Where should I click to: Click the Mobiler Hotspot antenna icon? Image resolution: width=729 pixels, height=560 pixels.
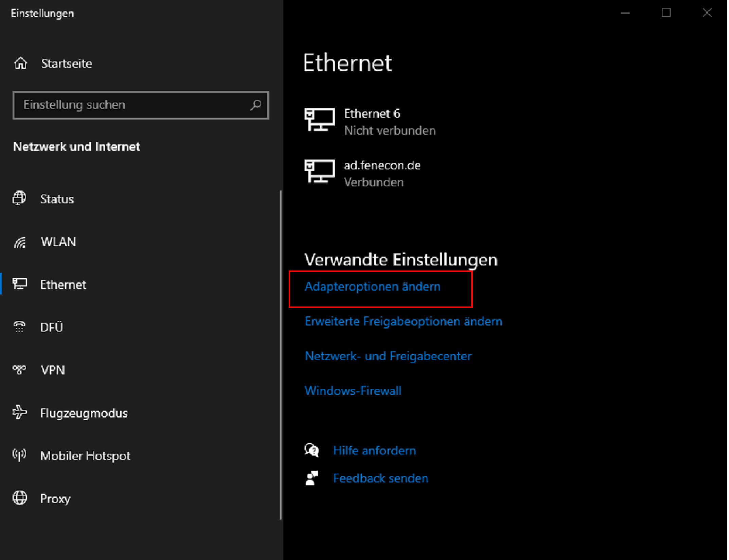[x=19, y=455]
